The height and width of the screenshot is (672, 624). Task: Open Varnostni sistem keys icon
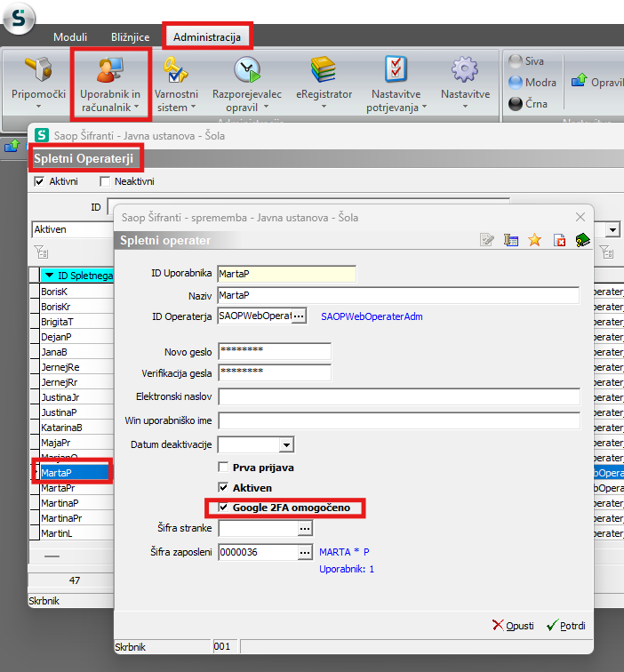pyautogui.click(x=176, y=70)
